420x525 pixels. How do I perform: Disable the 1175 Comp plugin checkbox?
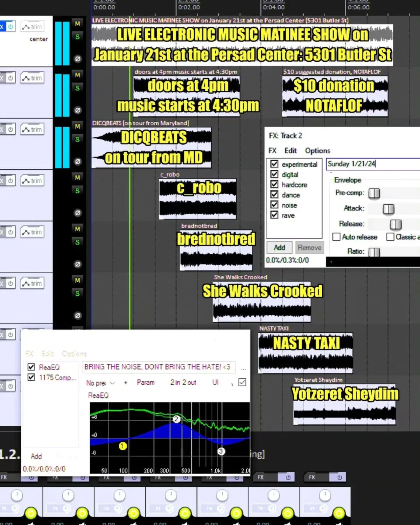point(31,377)
